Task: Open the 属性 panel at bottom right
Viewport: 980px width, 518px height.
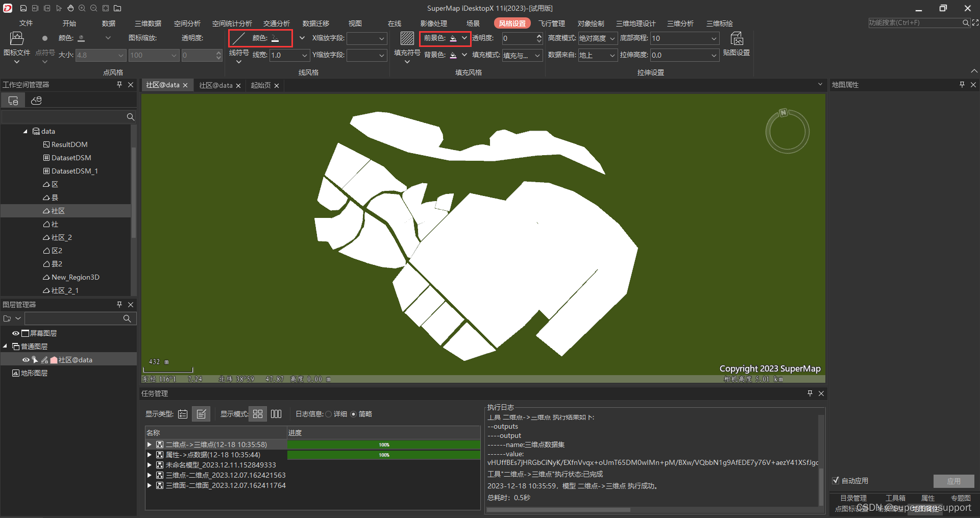Action: [928, 498]
